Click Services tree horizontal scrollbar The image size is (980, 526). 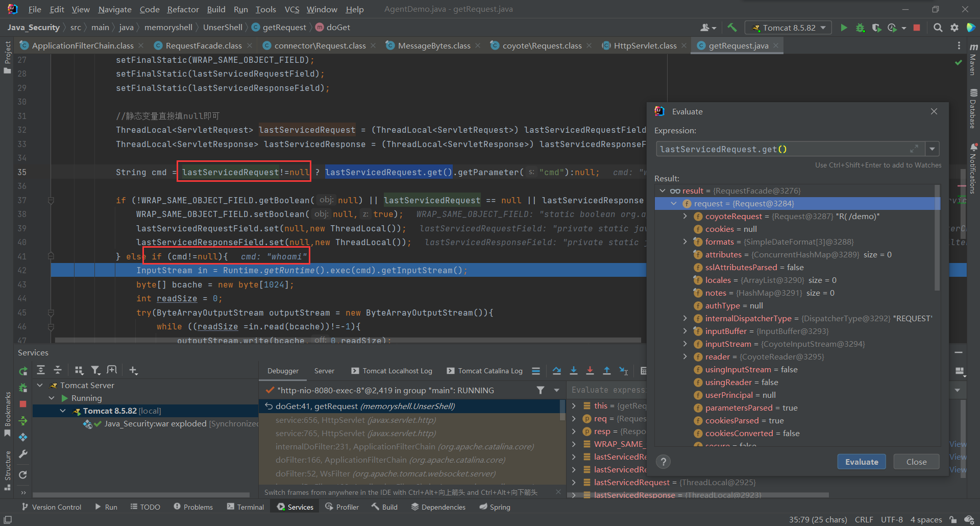point(141,494)
